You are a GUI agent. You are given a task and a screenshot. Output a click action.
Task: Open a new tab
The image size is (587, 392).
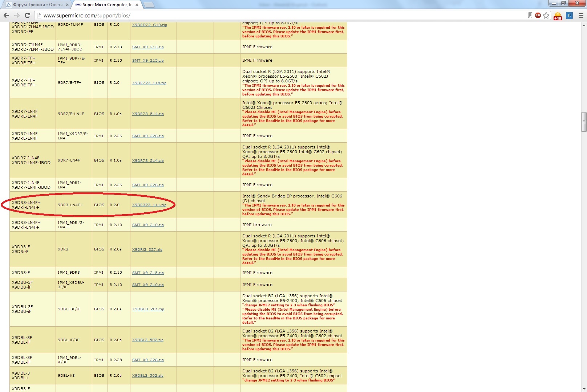pyautogui.click(x=149, y=5)
